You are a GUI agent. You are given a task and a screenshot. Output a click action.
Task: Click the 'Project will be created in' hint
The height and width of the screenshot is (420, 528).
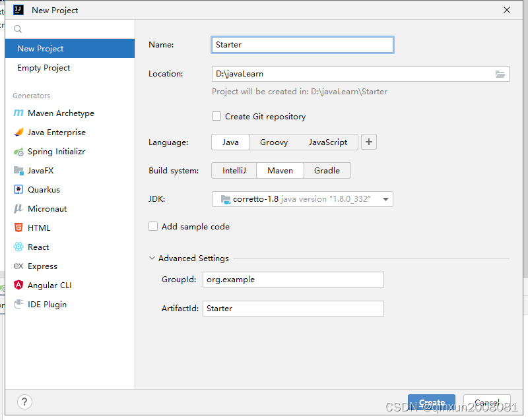pyautogui.click(x=300, y=92)
